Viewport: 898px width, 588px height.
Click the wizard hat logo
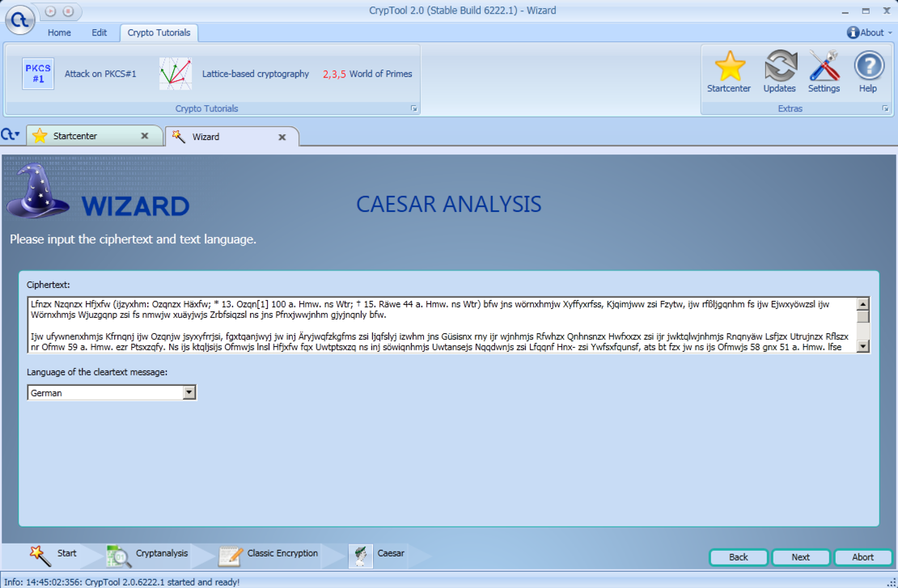37,192
